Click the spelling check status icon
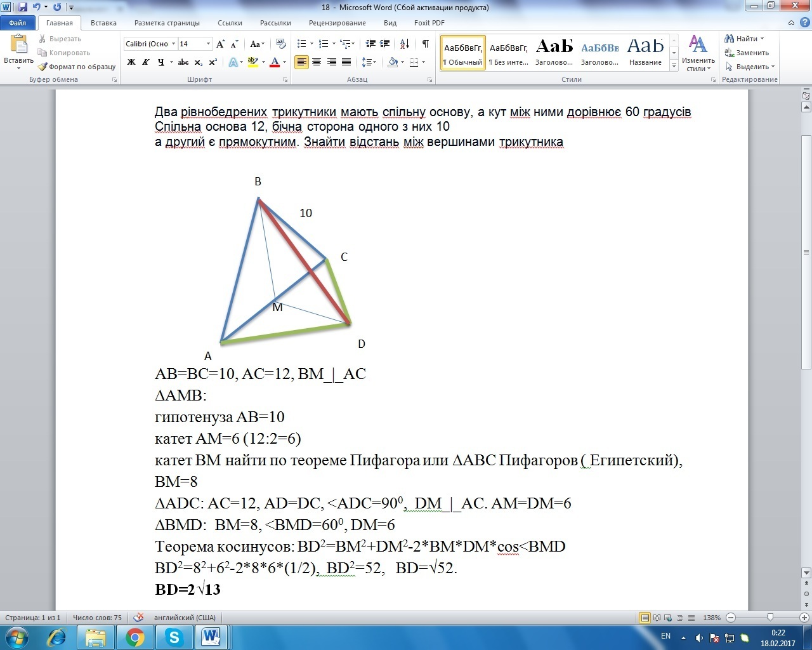This screenshot has width=812, height=650. pyautogui.click(x=139, y=618)
